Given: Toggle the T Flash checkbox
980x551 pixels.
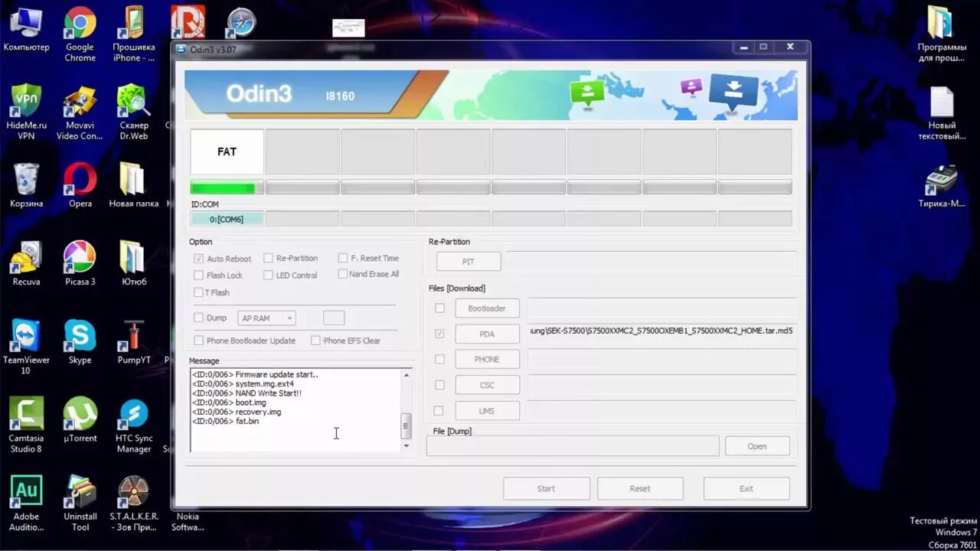Looking at the screenshot, I should pyautogui.click(x=199, y=292).
